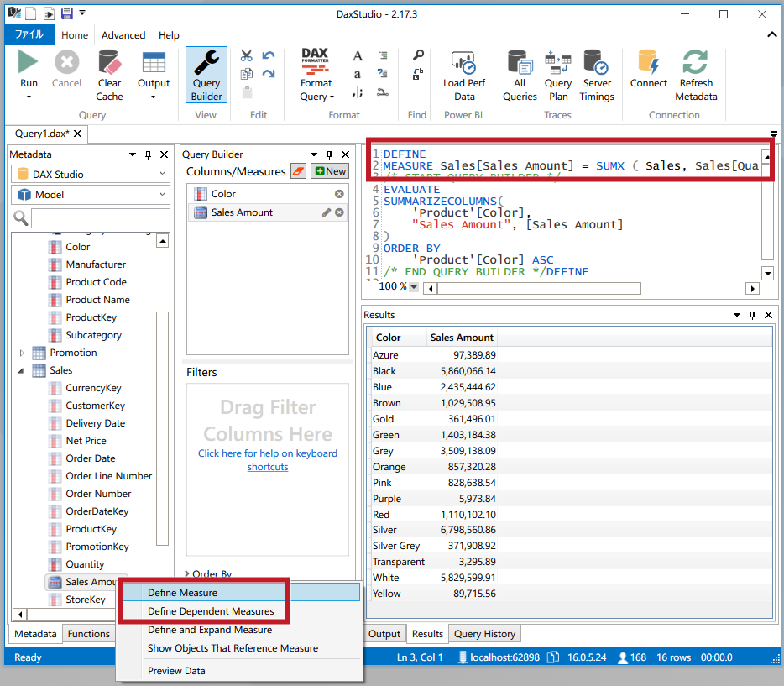Switch to the Advanced ribbon tab

pyautogui.click(x=123, y=35)
